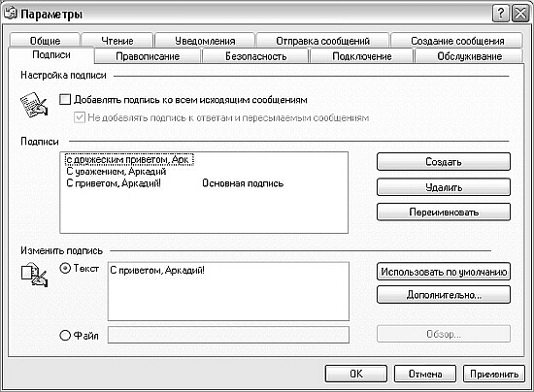
Task: Click into the signature text edit box
Action: 228,291
